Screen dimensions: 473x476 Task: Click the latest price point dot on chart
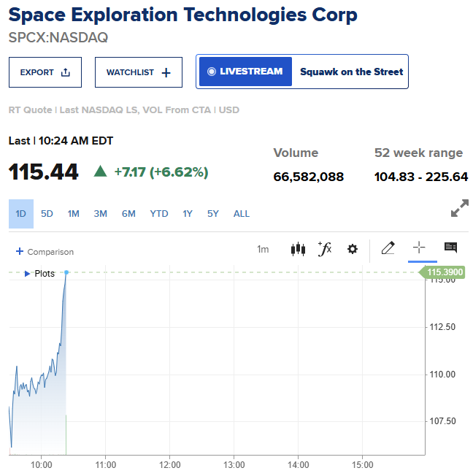pyautogui.click(x=66, y=272)
